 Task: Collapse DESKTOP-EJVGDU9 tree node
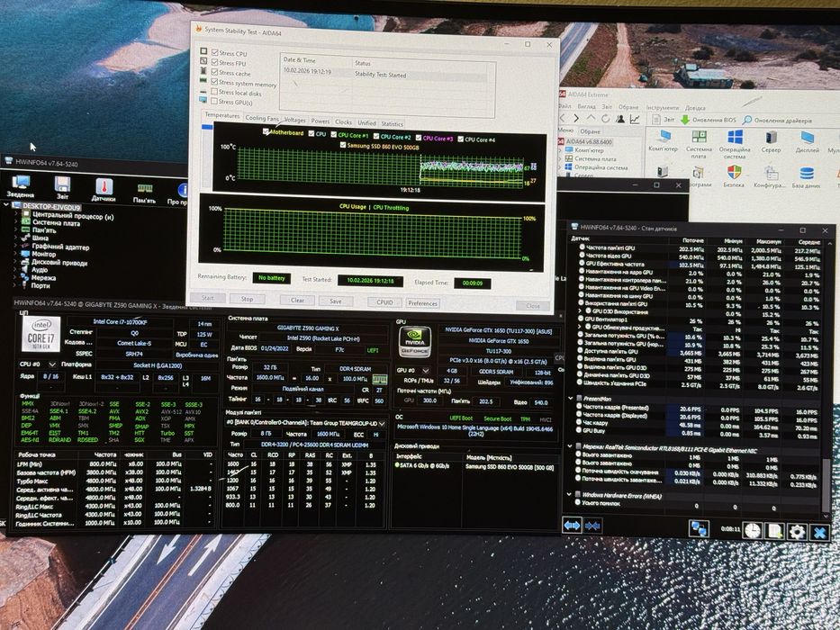click(x=6, y=205)
